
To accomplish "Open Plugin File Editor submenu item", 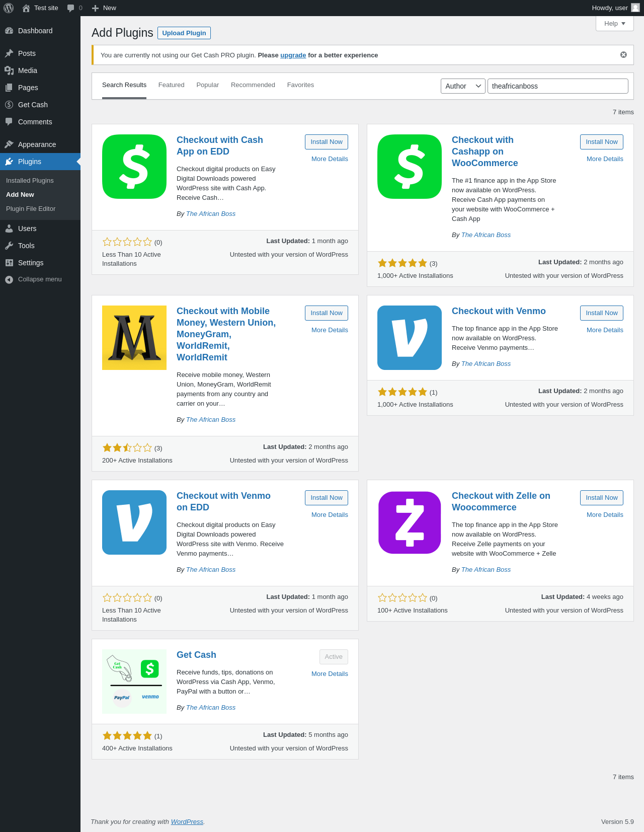I will [40, 209].
